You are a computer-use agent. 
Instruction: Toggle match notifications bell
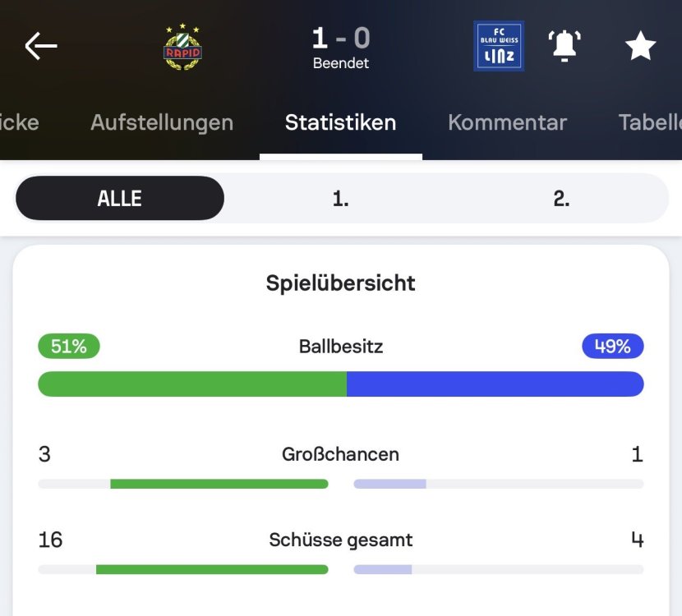[564, 46]
